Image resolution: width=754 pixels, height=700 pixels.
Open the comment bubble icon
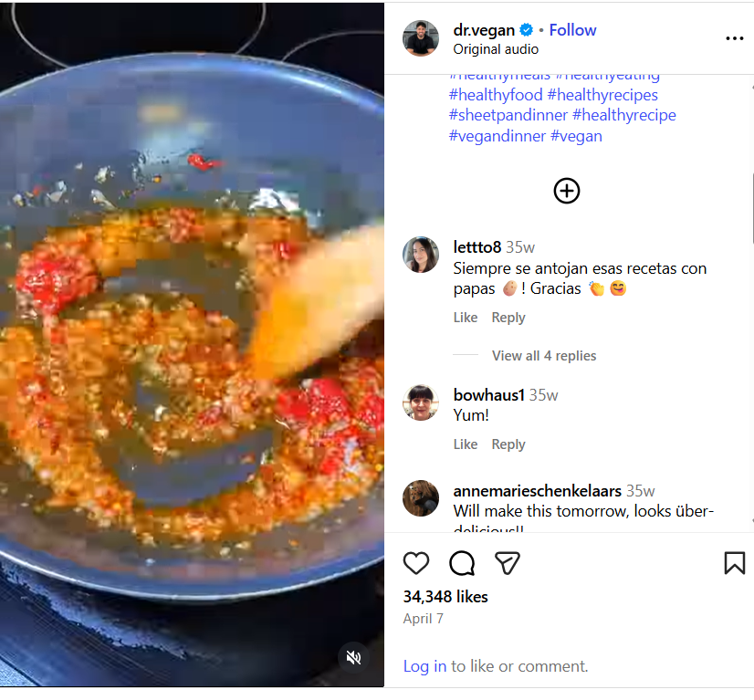(x=462, y=563)
